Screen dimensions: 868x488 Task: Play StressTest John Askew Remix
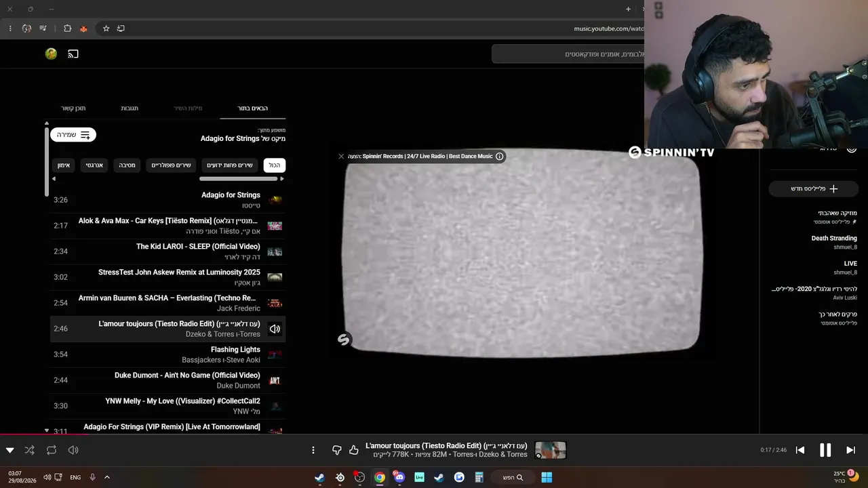click(167, 277)
